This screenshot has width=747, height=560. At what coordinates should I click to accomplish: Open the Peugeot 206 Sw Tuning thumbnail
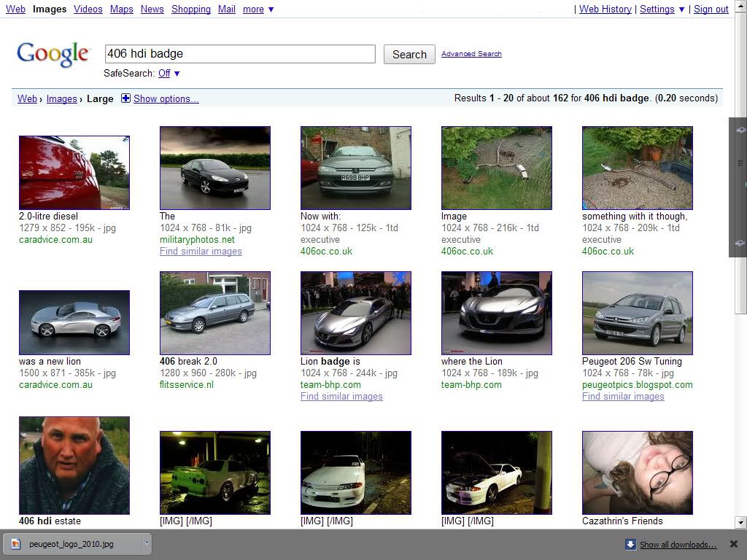click(x=638, y=313)
